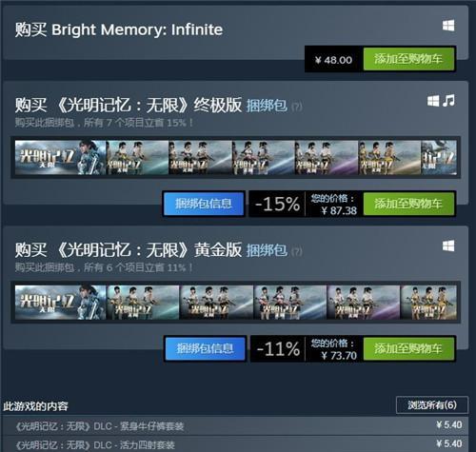The height and width of the screenshot is (452, 476).
Task: Select first game thumbnail in 黄金版 bundle
Action: tap(60, 303)
